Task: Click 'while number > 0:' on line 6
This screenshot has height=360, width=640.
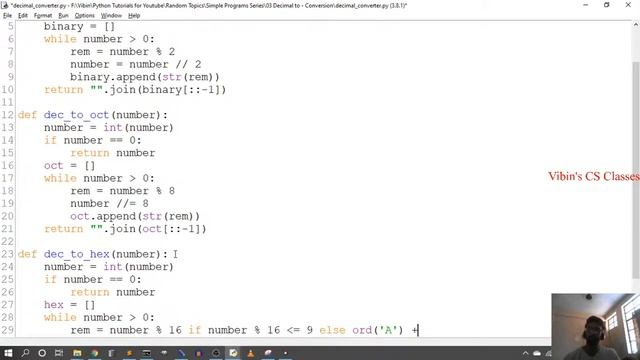Action: pos(99,39)
